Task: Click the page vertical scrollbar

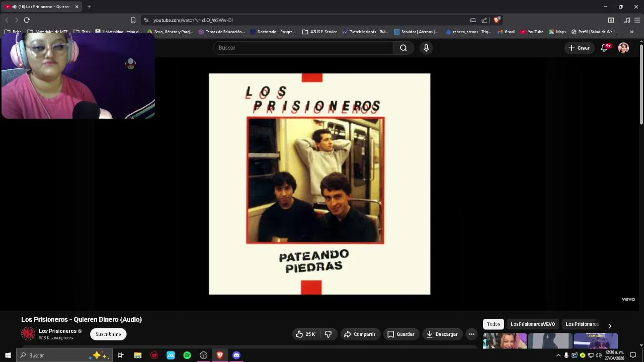Action: [641, 85]
